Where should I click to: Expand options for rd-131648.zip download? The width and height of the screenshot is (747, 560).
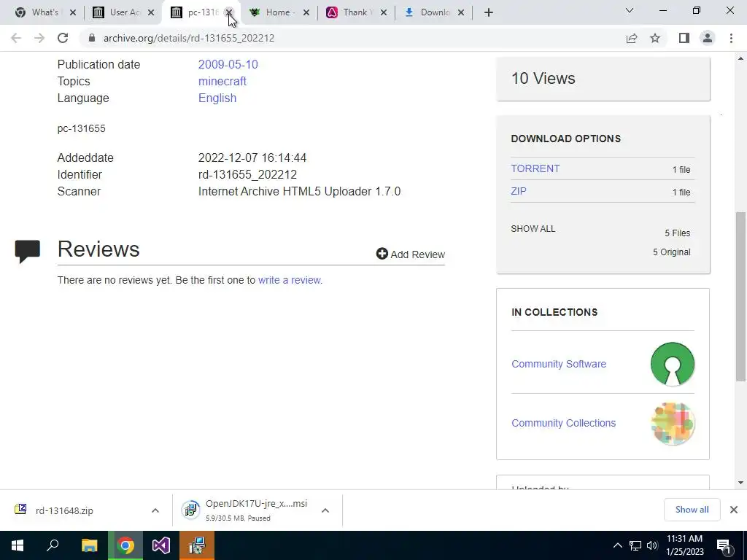tap(155, 510)
